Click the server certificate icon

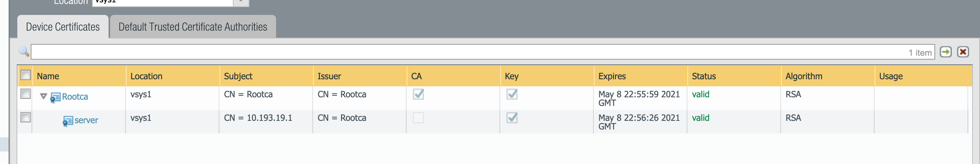tap(68, 121)
